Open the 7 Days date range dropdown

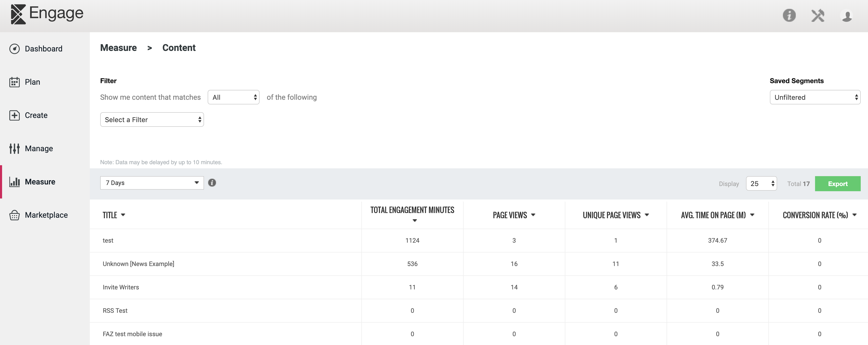pos(152,183)
